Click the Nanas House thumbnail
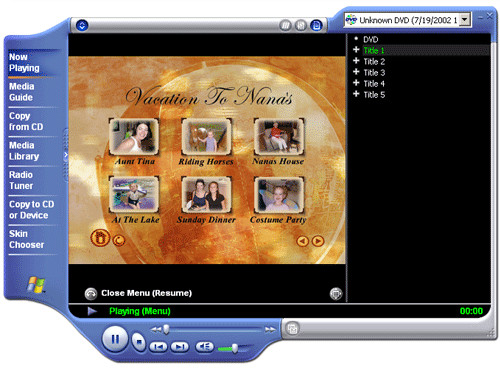500x370 pixels. [279, 136]
